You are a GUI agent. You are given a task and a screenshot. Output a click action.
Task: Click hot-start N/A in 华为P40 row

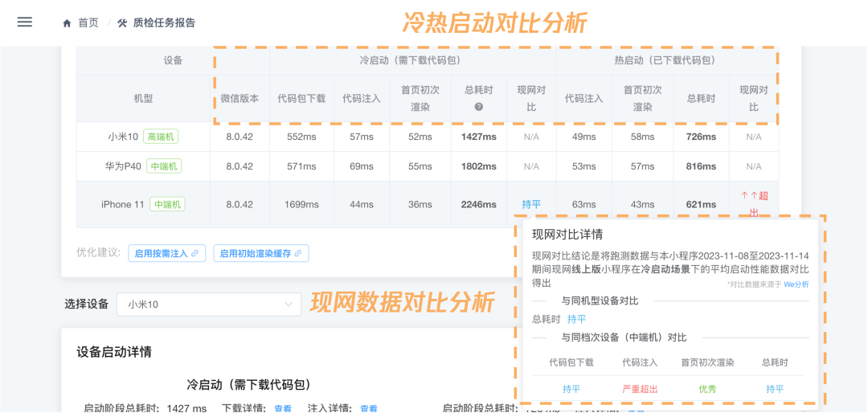pos(753,166)
